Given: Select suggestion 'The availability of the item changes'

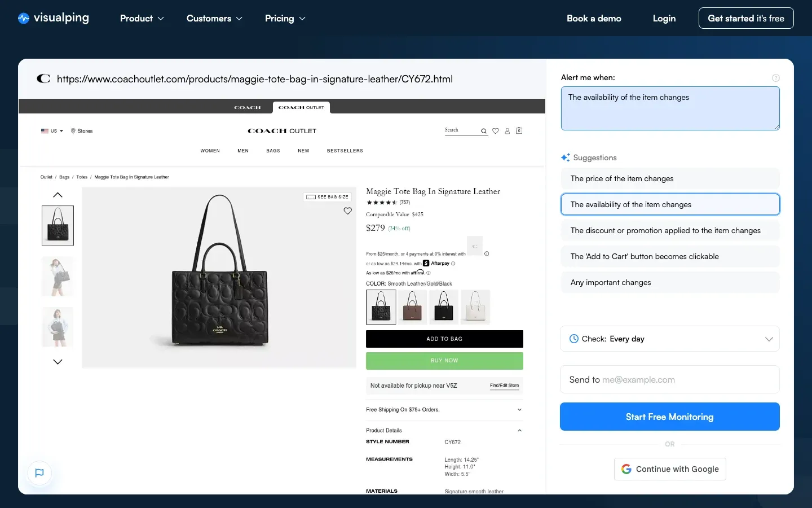Looking at the screenshot, I should click(x=670, y=204).
